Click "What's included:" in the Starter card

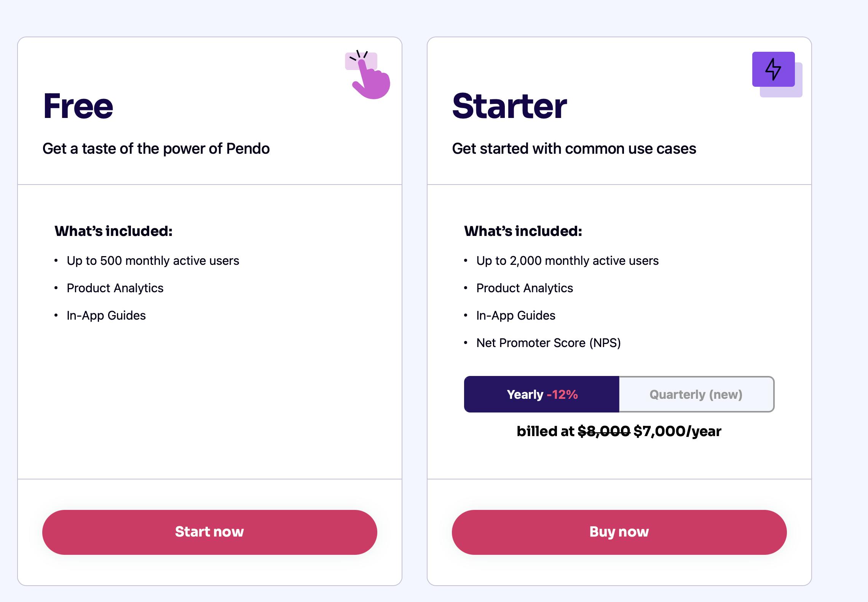coord(523,231)
